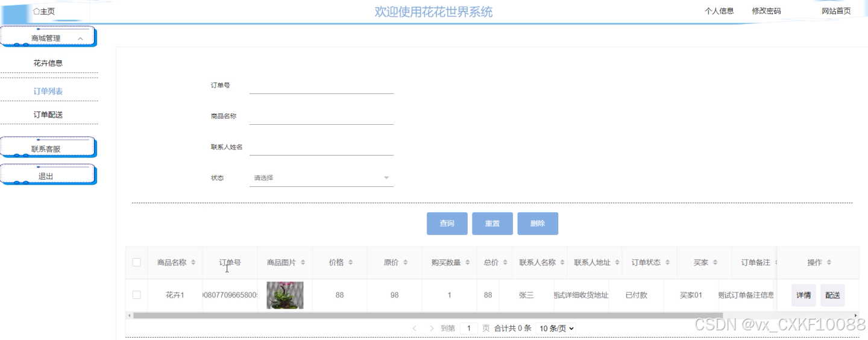The height and width of the screenshot is (340, 868).
Task: Focus the 订单号 input field
Action: coord(321,86)
